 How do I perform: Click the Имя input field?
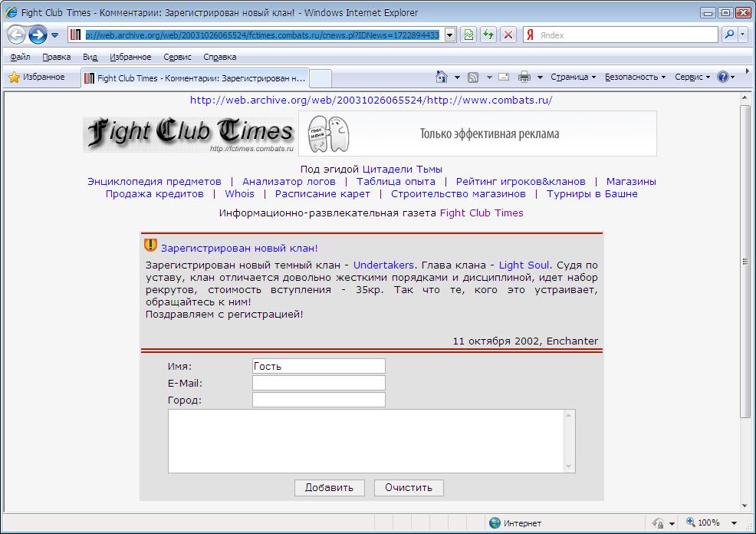319,366
